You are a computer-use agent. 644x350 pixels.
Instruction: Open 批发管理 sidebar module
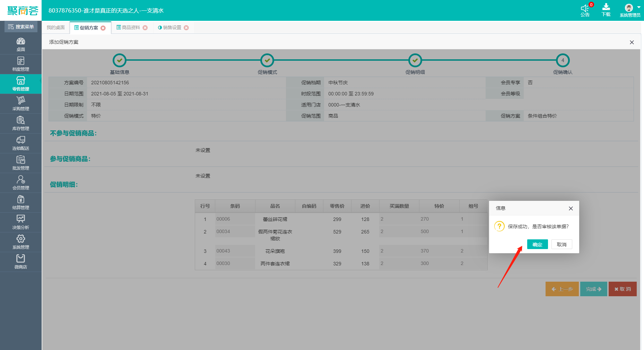21,163
